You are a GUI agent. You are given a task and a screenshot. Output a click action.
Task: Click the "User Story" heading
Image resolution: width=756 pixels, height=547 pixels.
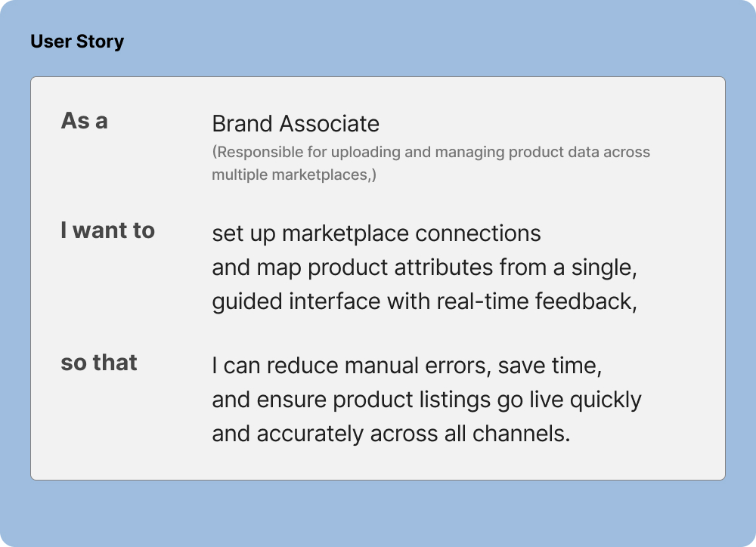pos(77,42)
